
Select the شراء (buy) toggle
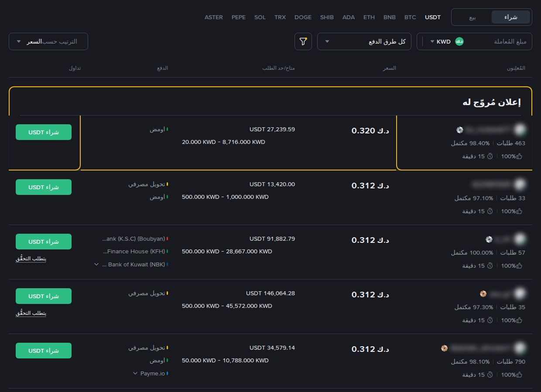coord(511,17)
